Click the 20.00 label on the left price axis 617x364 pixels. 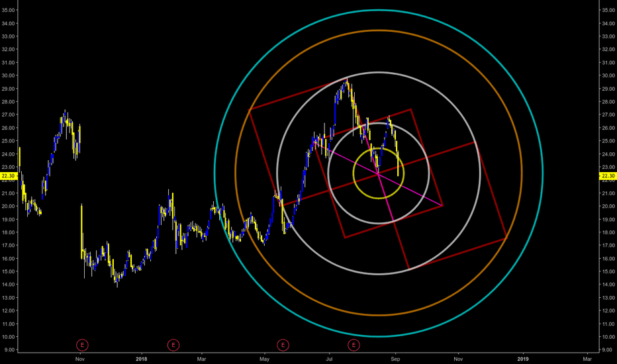[8, 206]
